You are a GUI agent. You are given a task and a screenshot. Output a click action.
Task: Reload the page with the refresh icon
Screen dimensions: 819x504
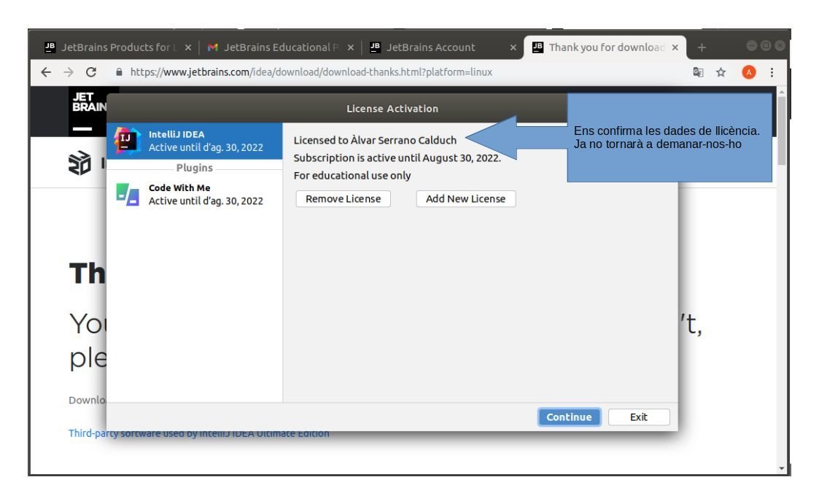click(x=91, y=72)
